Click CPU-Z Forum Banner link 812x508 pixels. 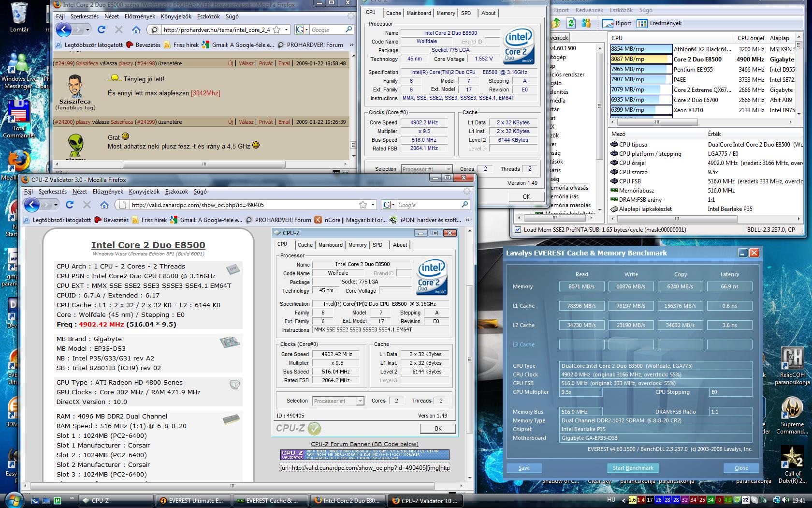364,444
